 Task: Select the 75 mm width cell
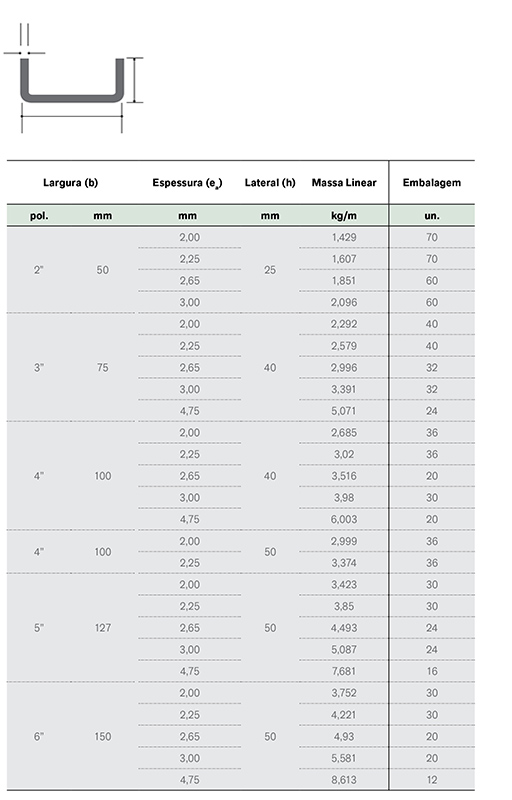point(103,367)
